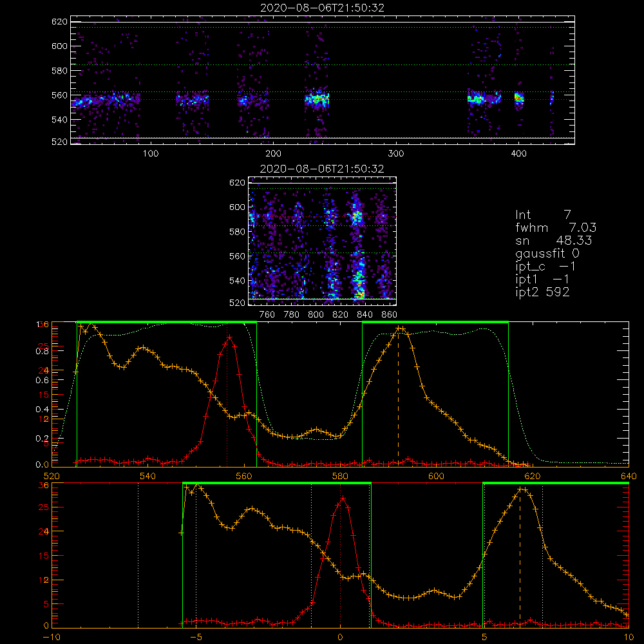The width and height of the screenshot is (644, 644).
Task: Click x-axis label 5 on bottom plot
Action: pos(484,638)
